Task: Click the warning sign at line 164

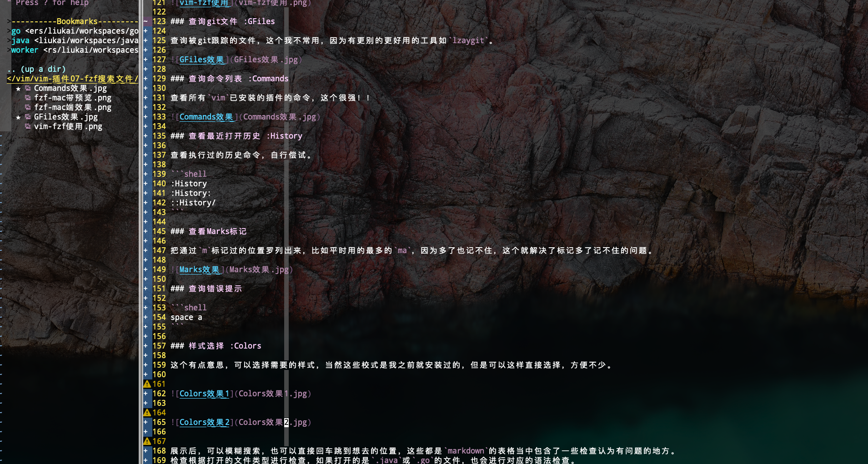Action: [147, 413]
